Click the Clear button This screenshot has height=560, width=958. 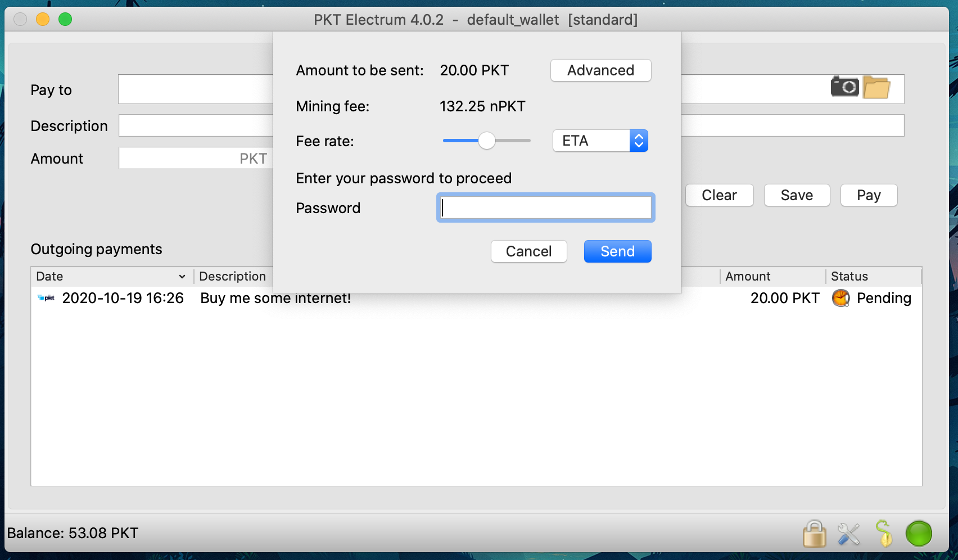pyautogui.click(x=719, y=195)
